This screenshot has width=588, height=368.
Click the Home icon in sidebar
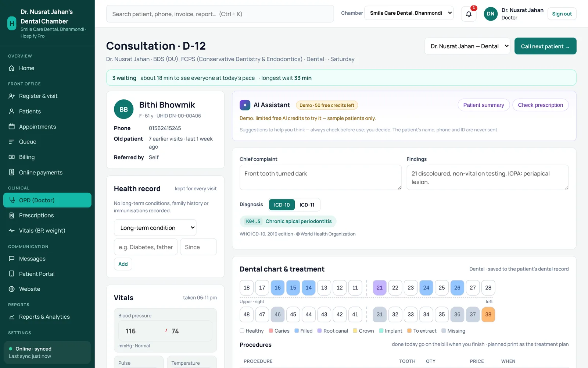[x=12, y=68]
